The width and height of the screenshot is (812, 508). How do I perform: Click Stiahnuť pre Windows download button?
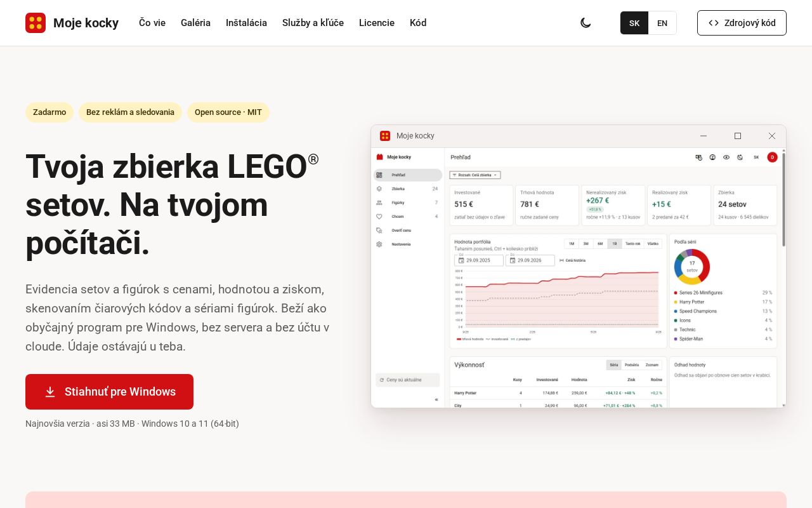(109, 392)
